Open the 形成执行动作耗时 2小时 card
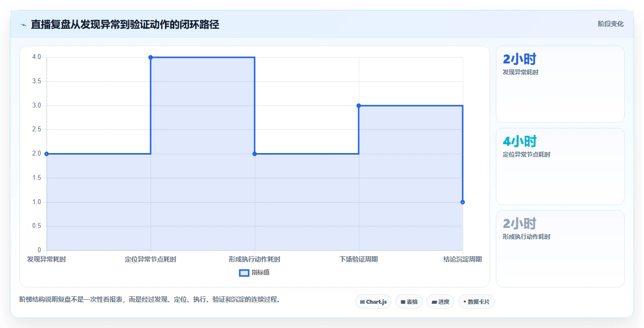 pos(560,249)
